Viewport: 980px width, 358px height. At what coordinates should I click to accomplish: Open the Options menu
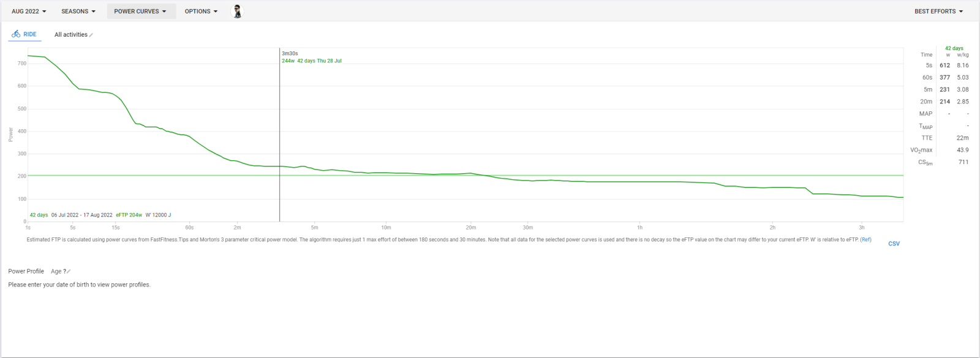201,11
